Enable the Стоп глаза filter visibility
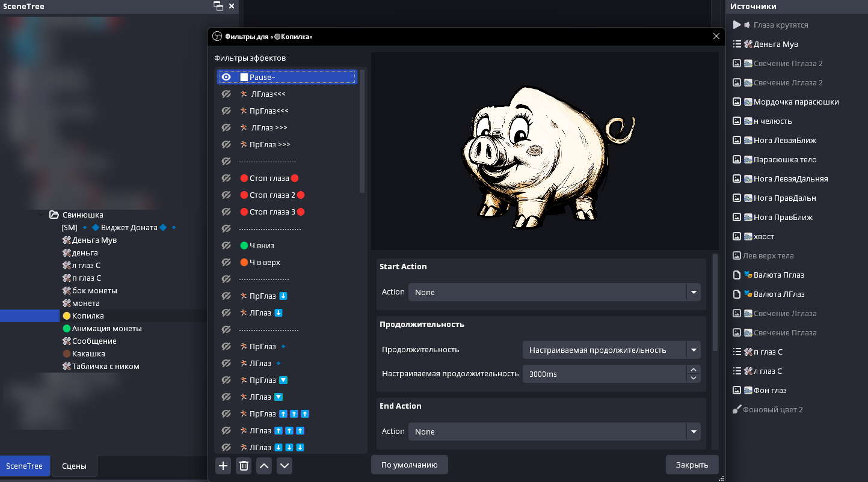Viewport: 868px width, 482px height. 226,178
